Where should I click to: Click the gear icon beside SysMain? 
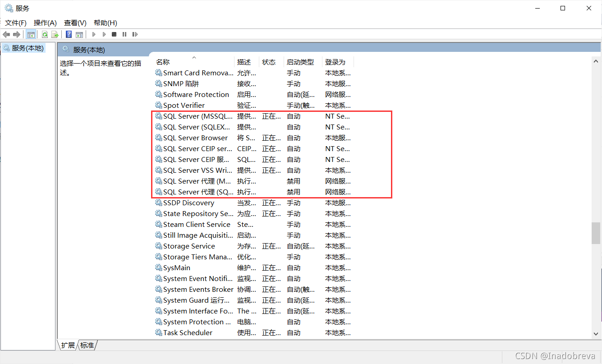(158, 267)
